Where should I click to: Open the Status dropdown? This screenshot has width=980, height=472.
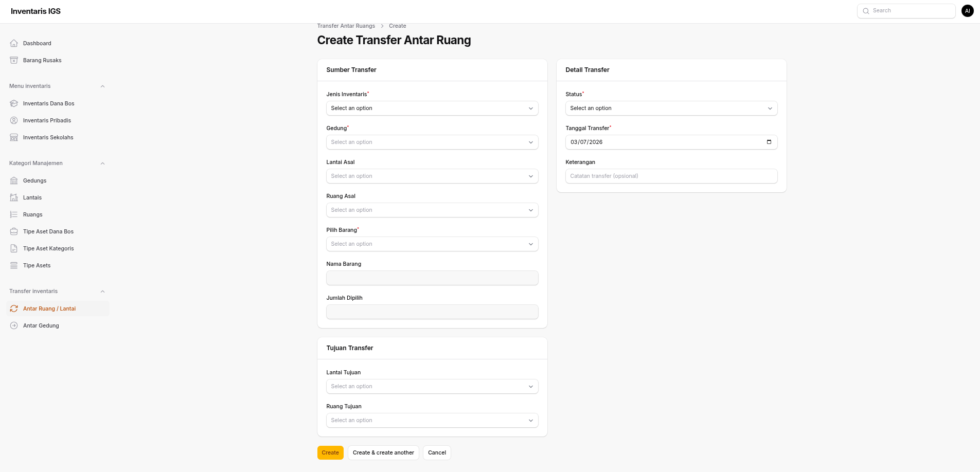(671, 108)
